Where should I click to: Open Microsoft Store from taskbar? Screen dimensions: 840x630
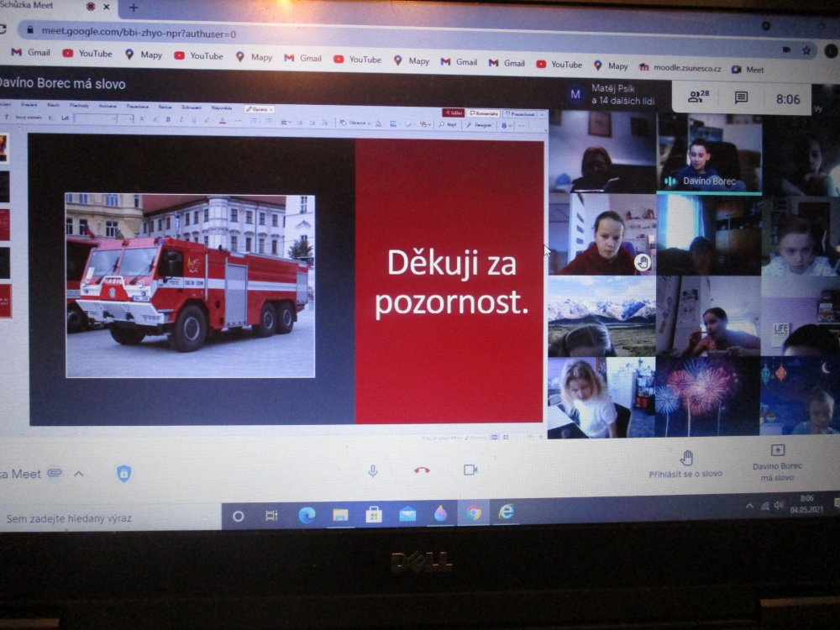click(x=374, y=514)
